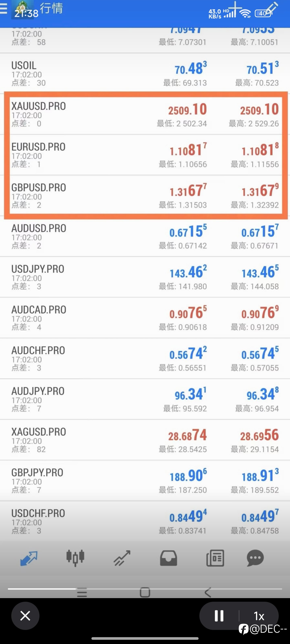Select the GBPJPY.PRO symbol row

pos(145,481)
